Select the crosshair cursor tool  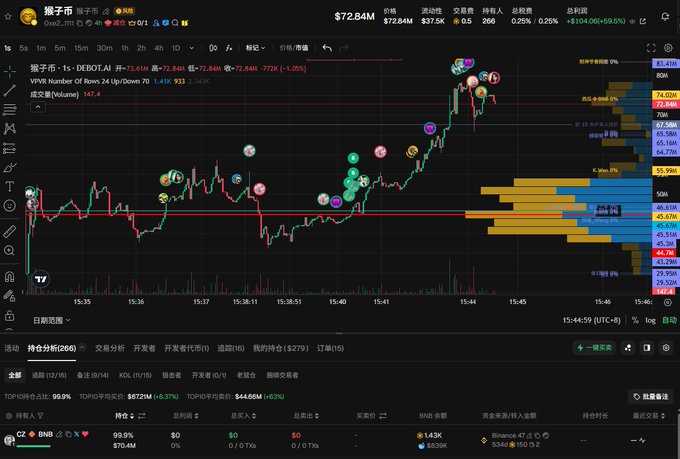coord(10,71)
